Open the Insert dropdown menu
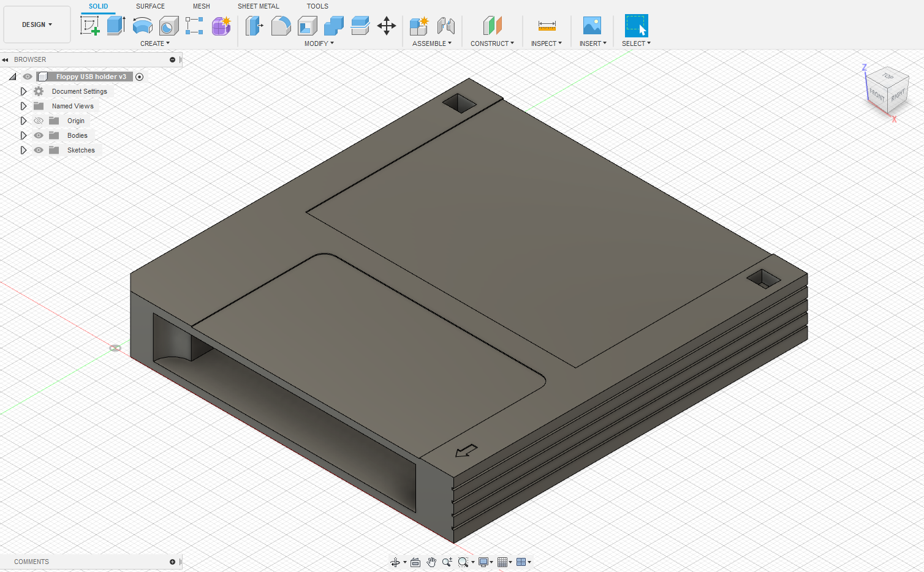Viewport: 924px width, 572px height. pos(593,43)
